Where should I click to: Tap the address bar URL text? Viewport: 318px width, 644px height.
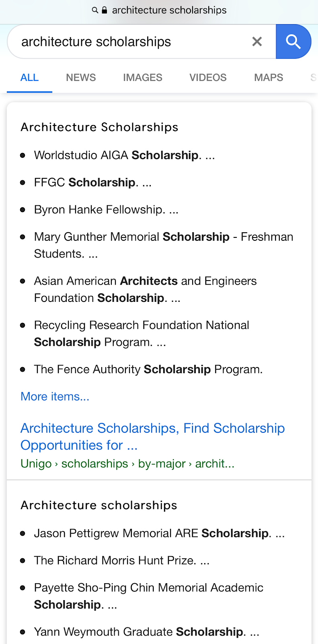pyautogui.click(x=169, y=10)
